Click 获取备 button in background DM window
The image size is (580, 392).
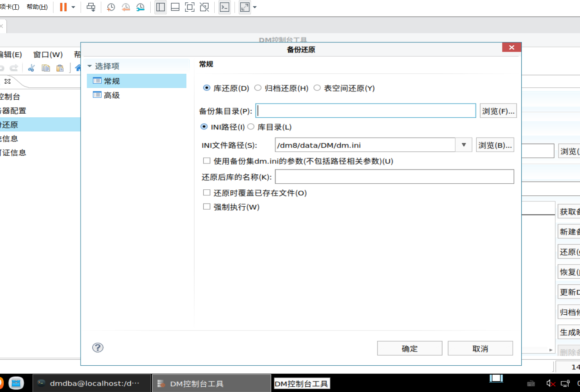(x=569, y=212)
